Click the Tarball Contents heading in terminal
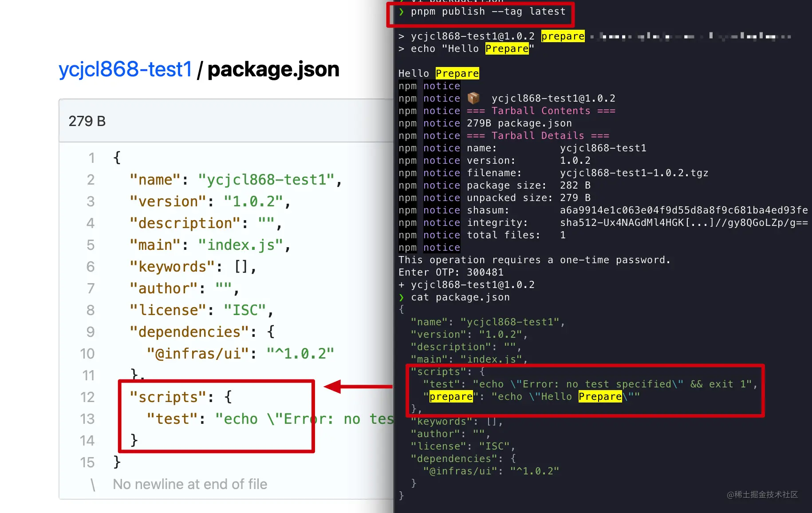Screen dimensions: 812x513 pyautogui.click(x=540, y=111)
